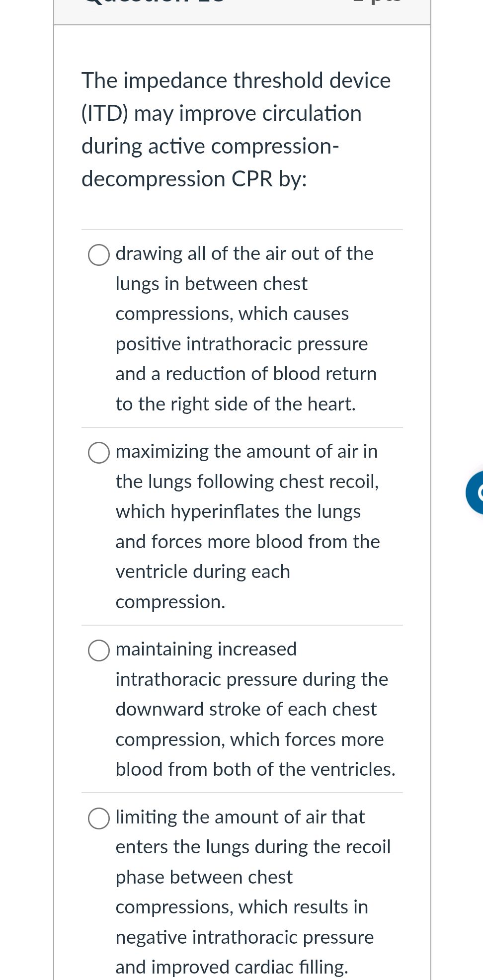This screenshot has width=483, height=980.
Task: Select the 'drawing all of the air' radio button
Action: [99, 254]
